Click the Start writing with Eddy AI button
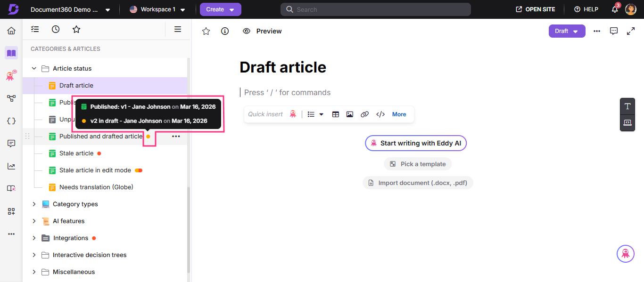Viewport: 644px width, 282px height. pyautogui.click(x=415, y=143)
